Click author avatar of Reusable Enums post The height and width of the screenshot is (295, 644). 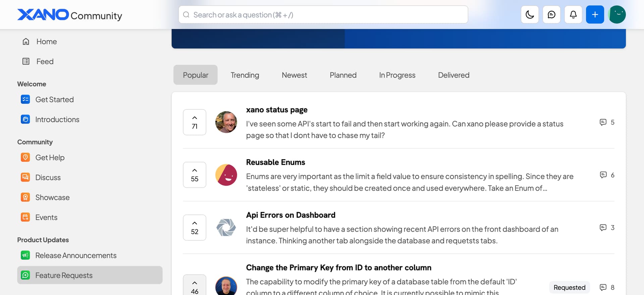(226, 175)
